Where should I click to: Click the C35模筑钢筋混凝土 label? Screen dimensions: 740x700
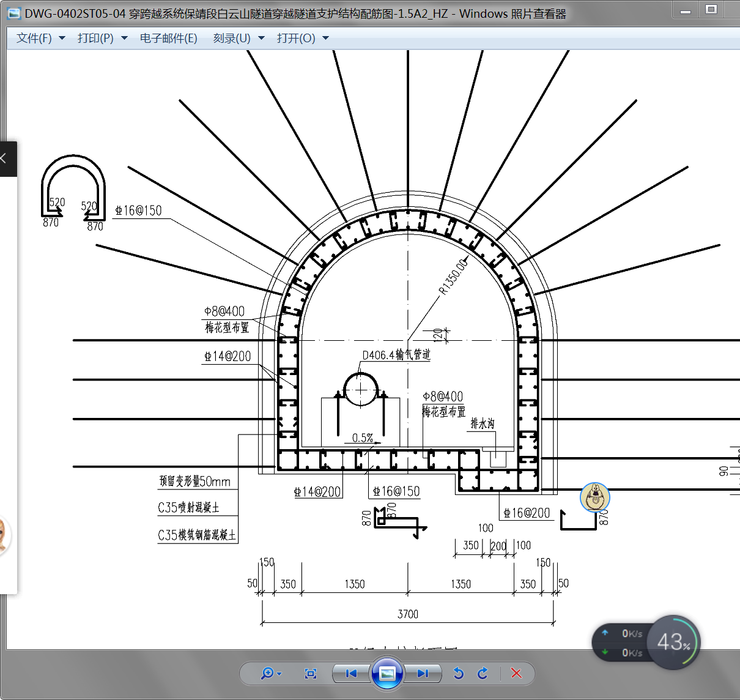[196, 535]
